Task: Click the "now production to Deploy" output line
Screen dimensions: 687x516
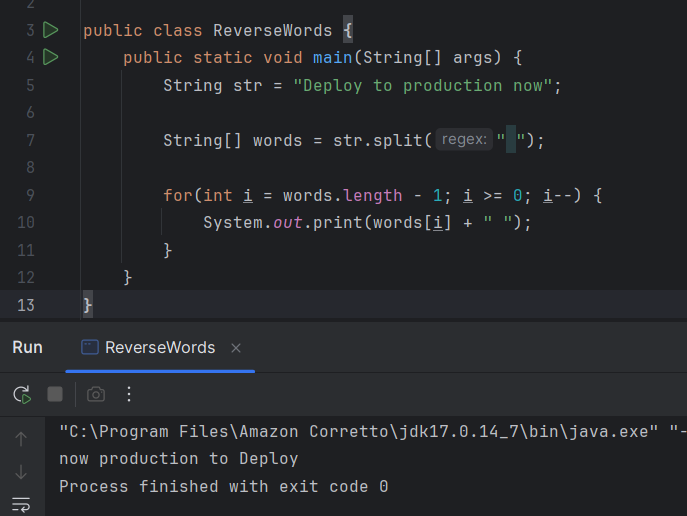Action: (178, 459)
